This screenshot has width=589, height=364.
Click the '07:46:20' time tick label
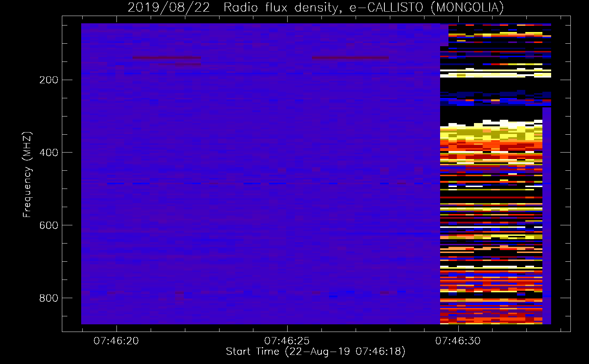pos(116,341)
